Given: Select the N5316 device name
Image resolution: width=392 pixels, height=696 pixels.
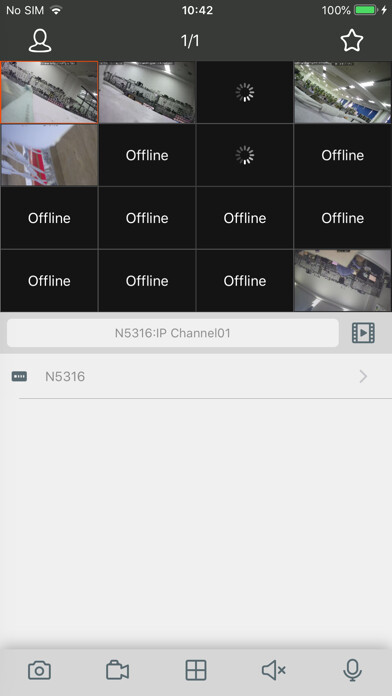Looking at the screenshot, I should tap(65, 376).
